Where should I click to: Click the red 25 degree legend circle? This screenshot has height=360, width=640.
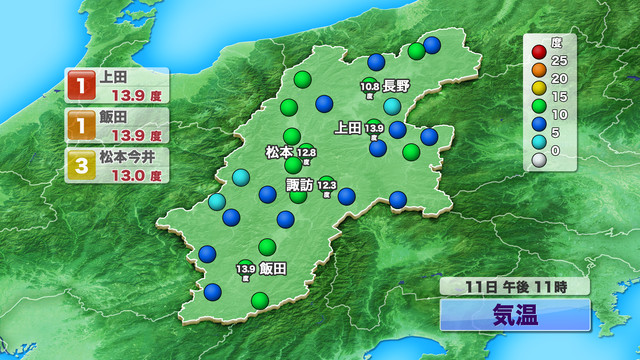click(539, 52)
